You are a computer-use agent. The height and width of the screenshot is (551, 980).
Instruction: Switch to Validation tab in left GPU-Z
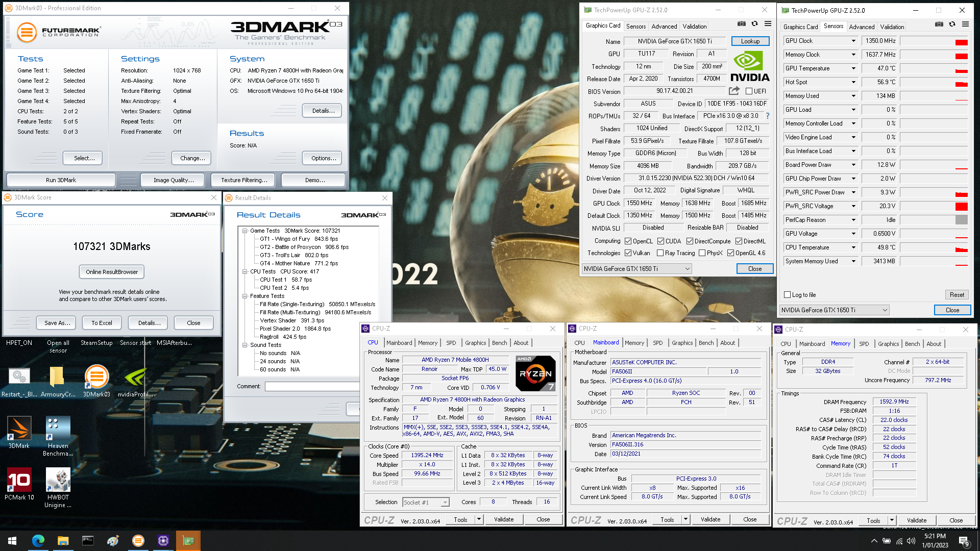click(695, 27)
